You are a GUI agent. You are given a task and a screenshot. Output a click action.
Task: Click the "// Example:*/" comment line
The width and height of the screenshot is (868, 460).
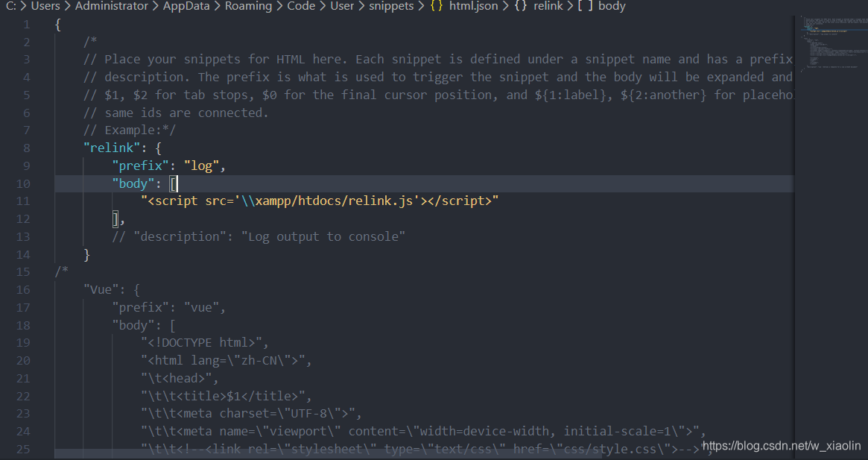click(130, 130)
